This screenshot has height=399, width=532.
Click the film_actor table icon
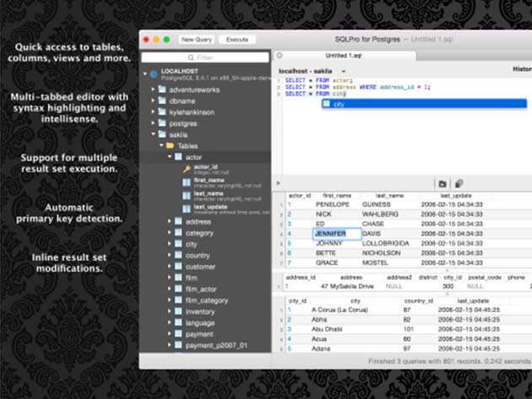pos(178,288)
